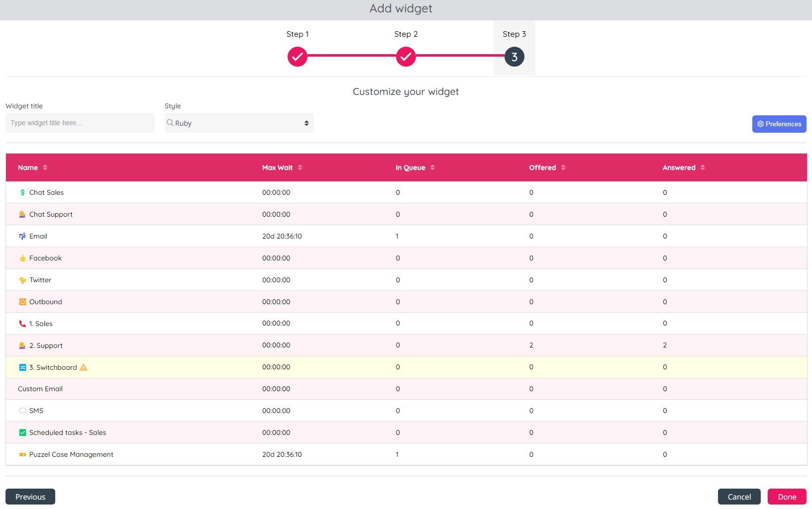This screenshot has height=509, width=812.
Task: Jump to Step 2 of the wizard
Action: (406, 57)
